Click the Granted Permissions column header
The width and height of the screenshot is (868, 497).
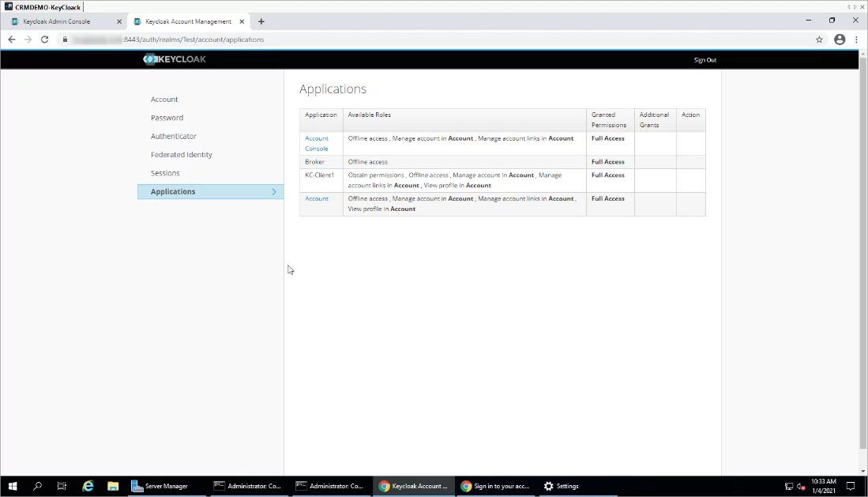[608, 119]
